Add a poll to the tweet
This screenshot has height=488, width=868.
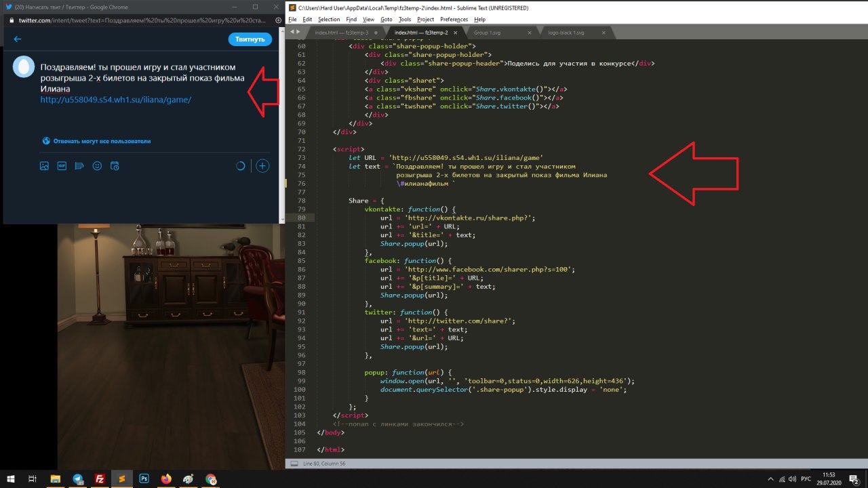pyautogui.click(x=79, y=165)
